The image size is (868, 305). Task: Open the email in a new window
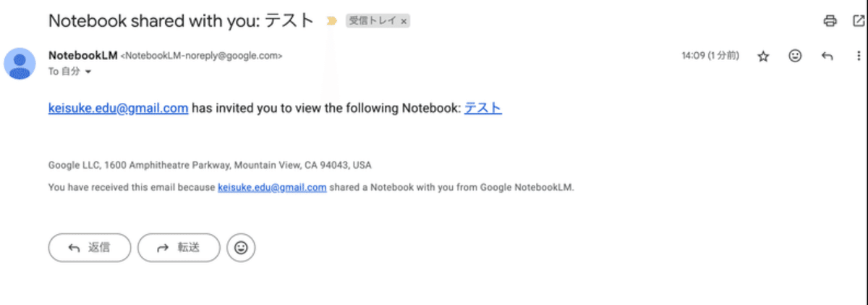click(859, 21)
